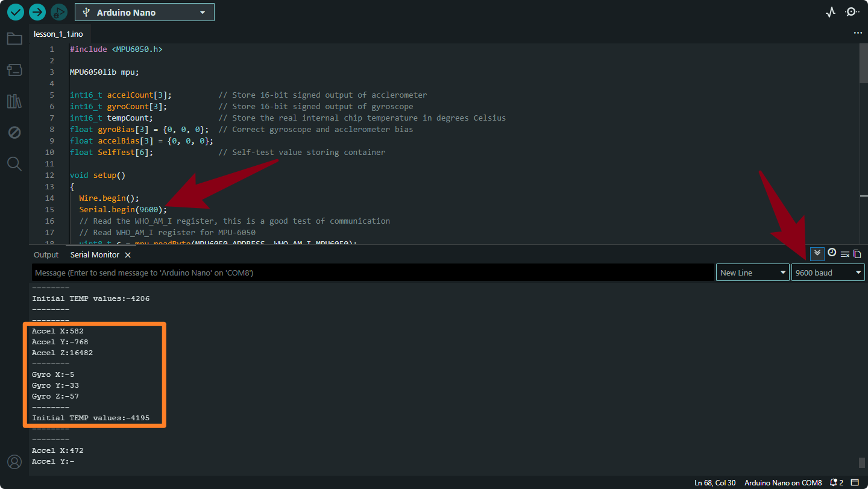868x489 pixels.
Task: Click the Accel Z:16482 output line
Action: (x=63, y=353)
